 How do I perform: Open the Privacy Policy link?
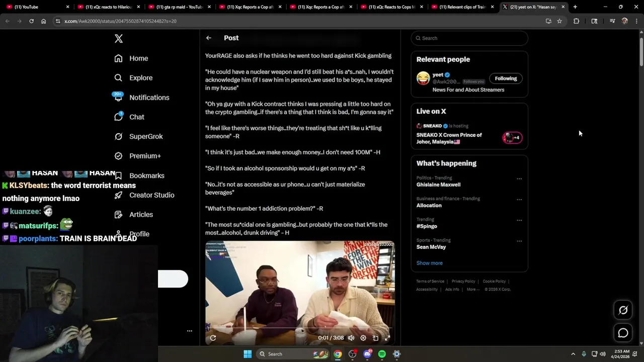coord(463,282)
